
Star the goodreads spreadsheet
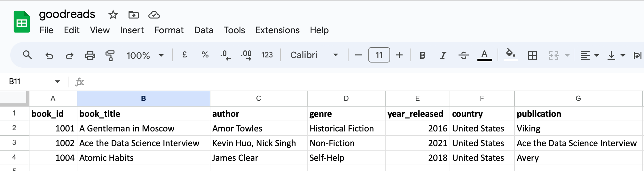coord(113,15)
